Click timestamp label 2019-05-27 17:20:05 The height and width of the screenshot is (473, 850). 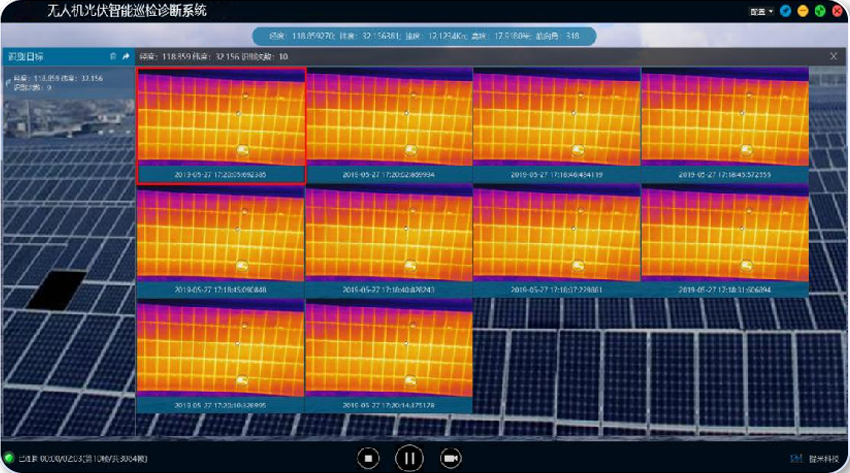pos(220,174)
